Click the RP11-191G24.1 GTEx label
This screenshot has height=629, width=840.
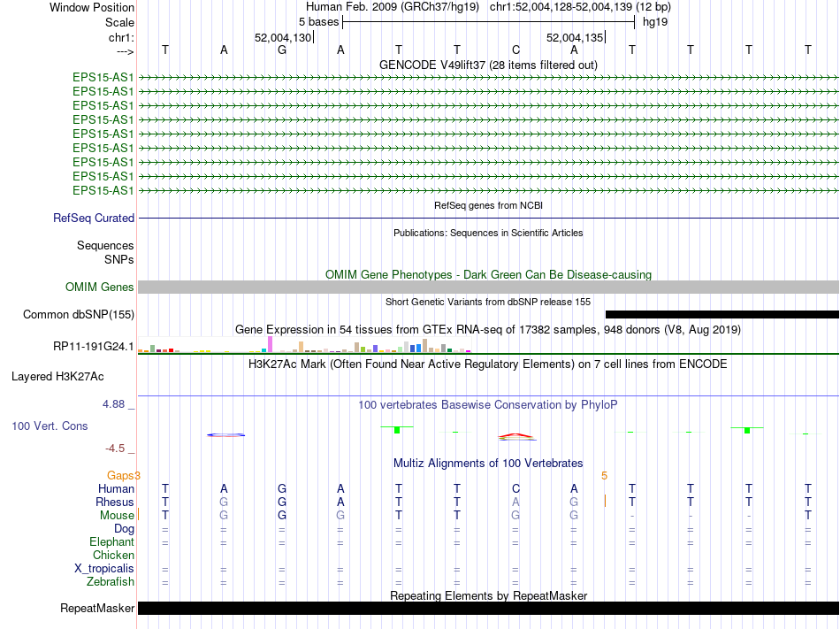pos(93,347)
